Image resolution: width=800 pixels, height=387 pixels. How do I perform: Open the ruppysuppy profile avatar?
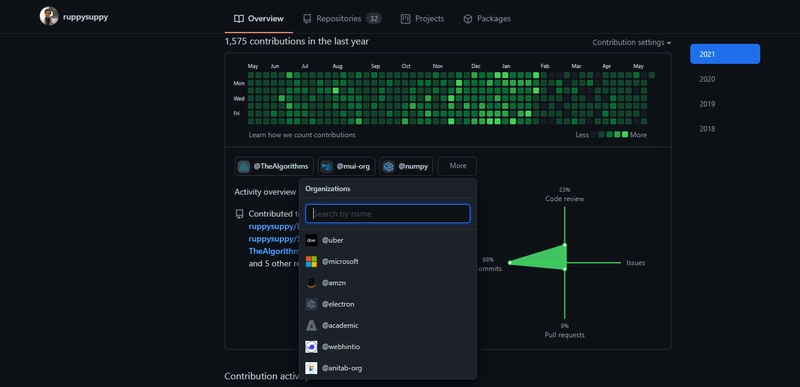pos(49,16)
